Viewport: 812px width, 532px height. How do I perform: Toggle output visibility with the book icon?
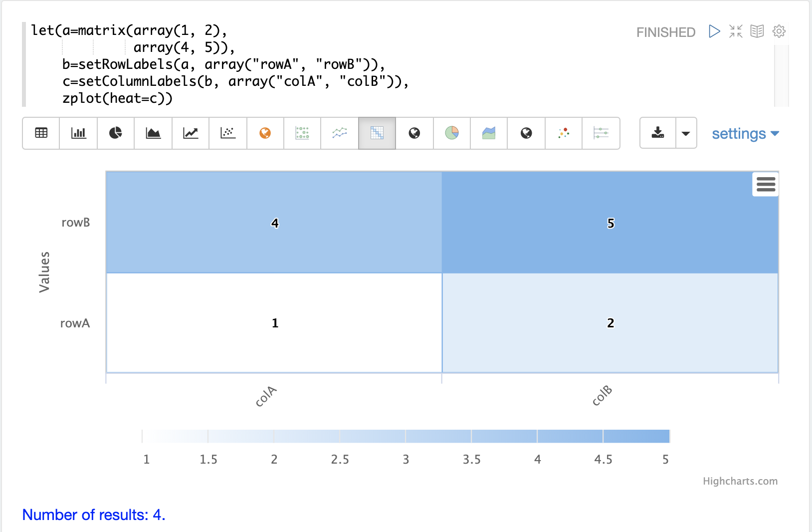tap(757, 31)
